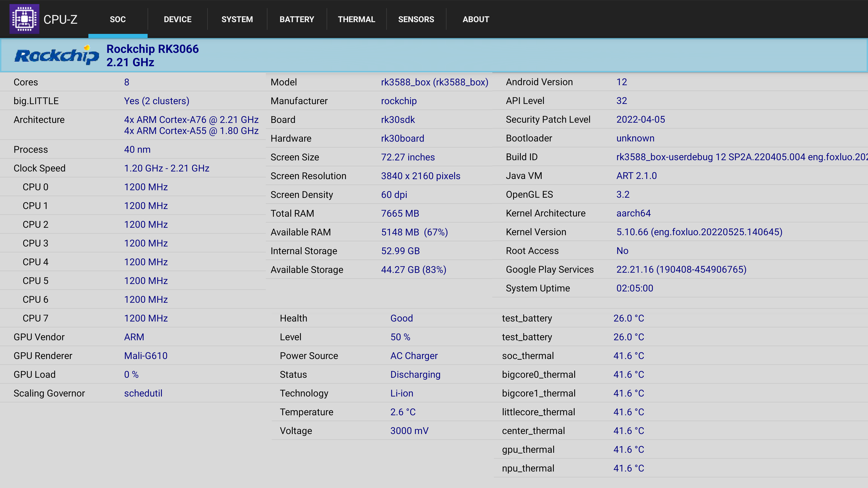Click the Cores value 8
This screenshot has height=488, width=868.
pyautogui.click(x=127, y=82)
